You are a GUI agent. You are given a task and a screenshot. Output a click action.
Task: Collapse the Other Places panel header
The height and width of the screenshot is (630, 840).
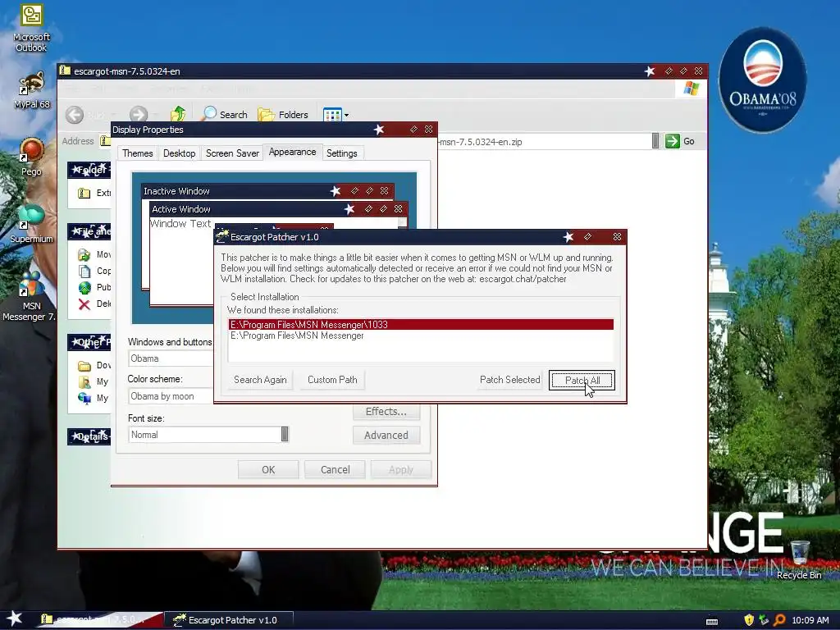(89, 342)
